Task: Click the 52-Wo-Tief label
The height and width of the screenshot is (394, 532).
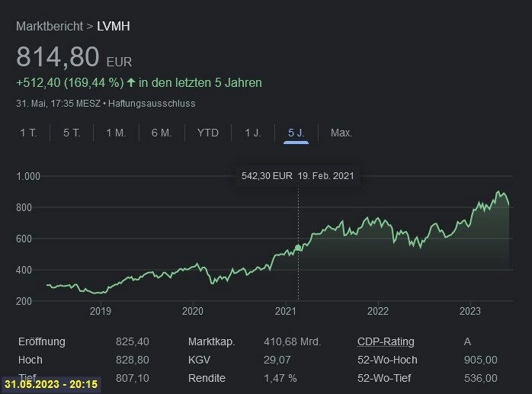Action: pyautogui.click(x=384, y=378)
